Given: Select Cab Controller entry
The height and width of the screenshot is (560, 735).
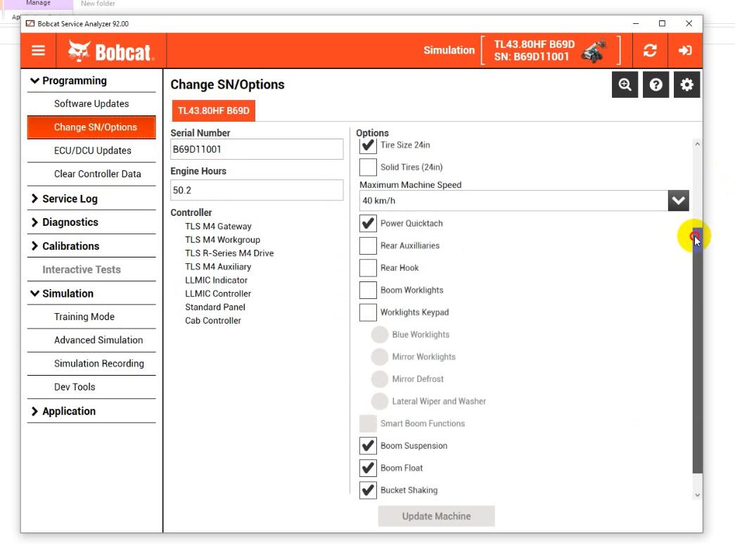Looking at the screenshot, I should (x=213, y=321).
